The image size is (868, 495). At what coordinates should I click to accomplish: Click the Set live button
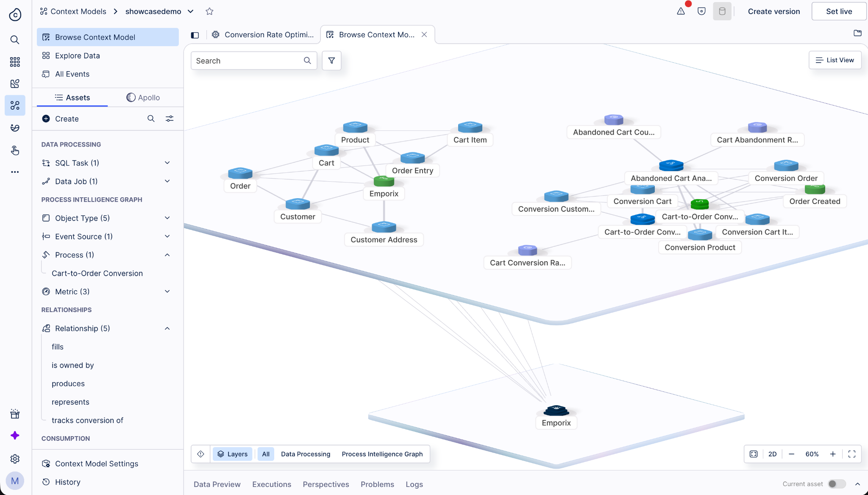click(839, 11)
